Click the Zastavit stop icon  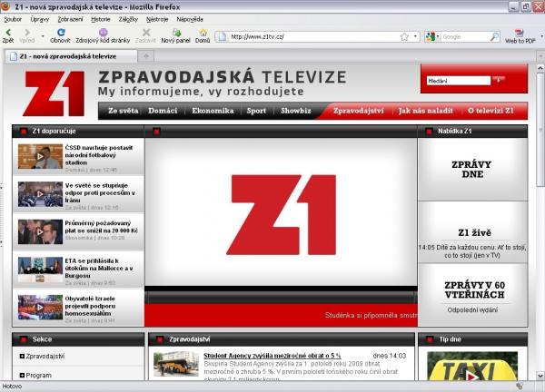146,33
